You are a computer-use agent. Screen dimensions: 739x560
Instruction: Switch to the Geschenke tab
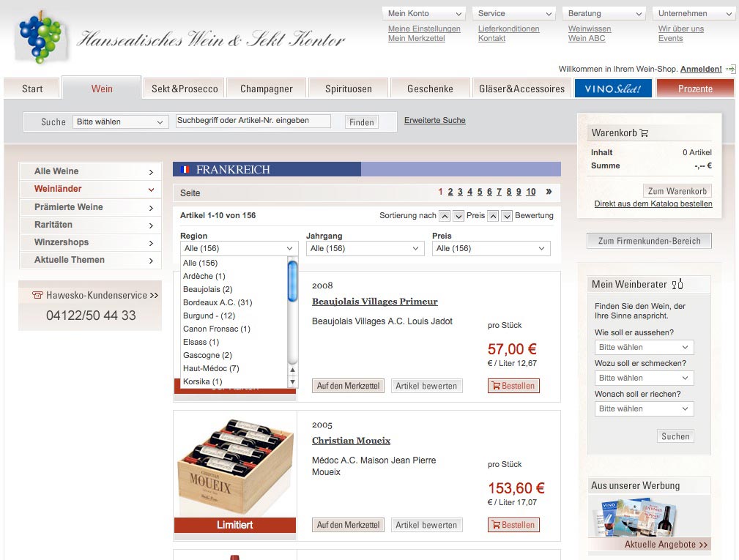(431, 89)
